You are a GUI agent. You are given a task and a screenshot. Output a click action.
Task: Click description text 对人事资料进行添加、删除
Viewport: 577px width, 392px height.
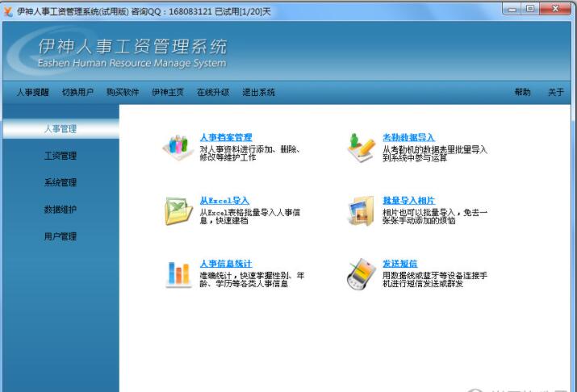click(249, 149)
